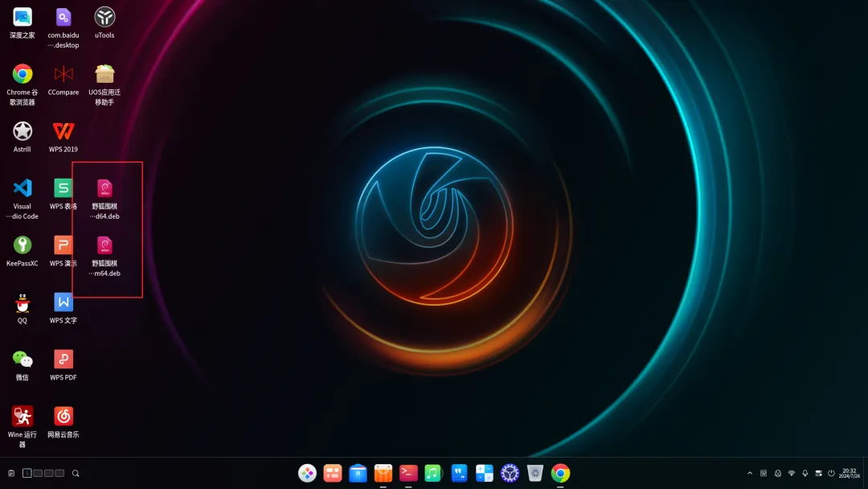Launch WPS 2019 from the desktop
Image resolution: width=868 pixels, height=489 pixels.
click(63, 133)
